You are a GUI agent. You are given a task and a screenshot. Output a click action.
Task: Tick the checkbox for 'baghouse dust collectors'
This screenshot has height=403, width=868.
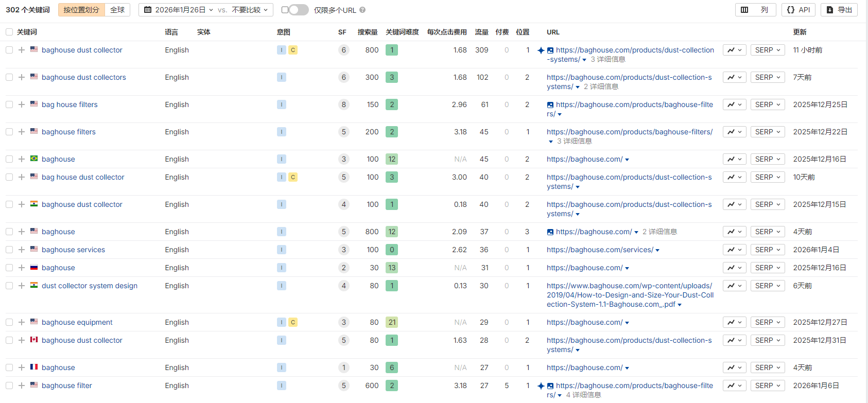click(x=9, y=77)
